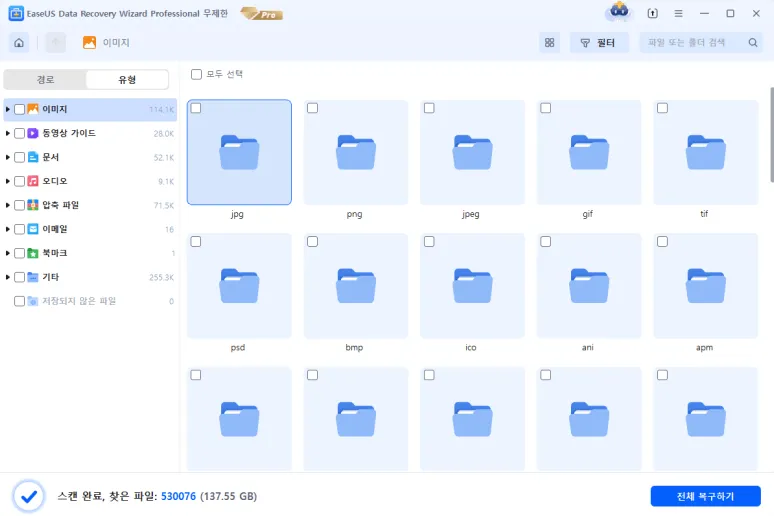This screenshot has height=516, width=774.
Task: Open the 필터 filter button
Action: (599, 43)
